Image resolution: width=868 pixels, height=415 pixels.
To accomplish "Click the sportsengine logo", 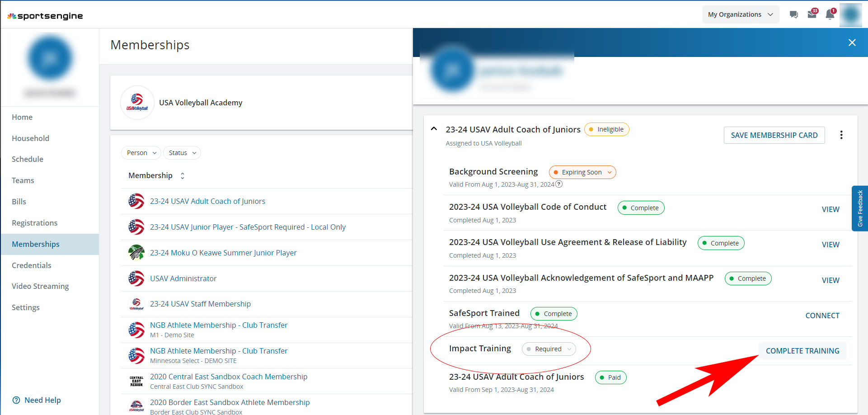I will pos(45,16).
